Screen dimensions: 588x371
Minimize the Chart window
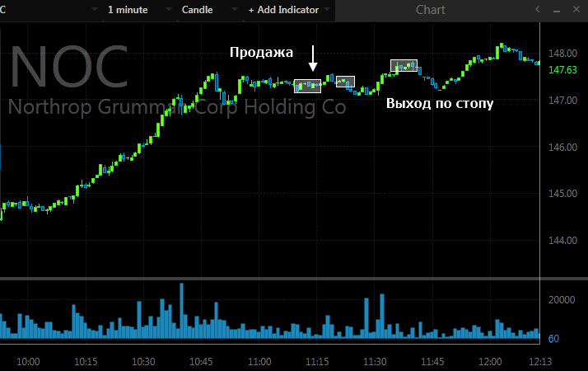[x=557, y=11]
